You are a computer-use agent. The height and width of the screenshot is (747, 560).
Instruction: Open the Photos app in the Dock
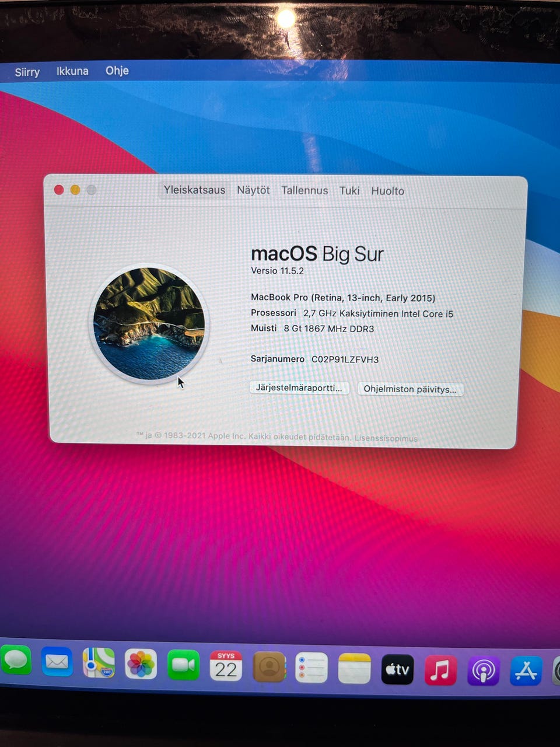tap(141, 664)
